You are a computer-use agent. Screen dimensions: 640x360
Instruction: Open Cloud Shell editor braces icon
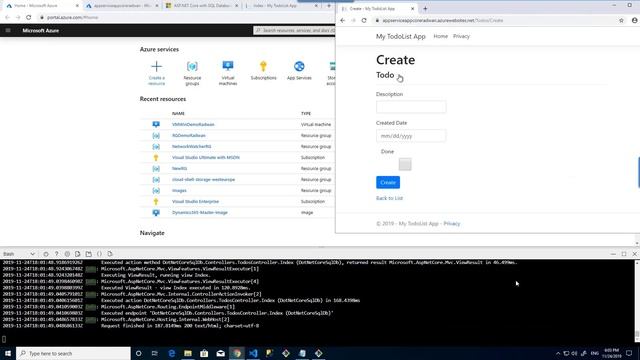coord(99,254)
